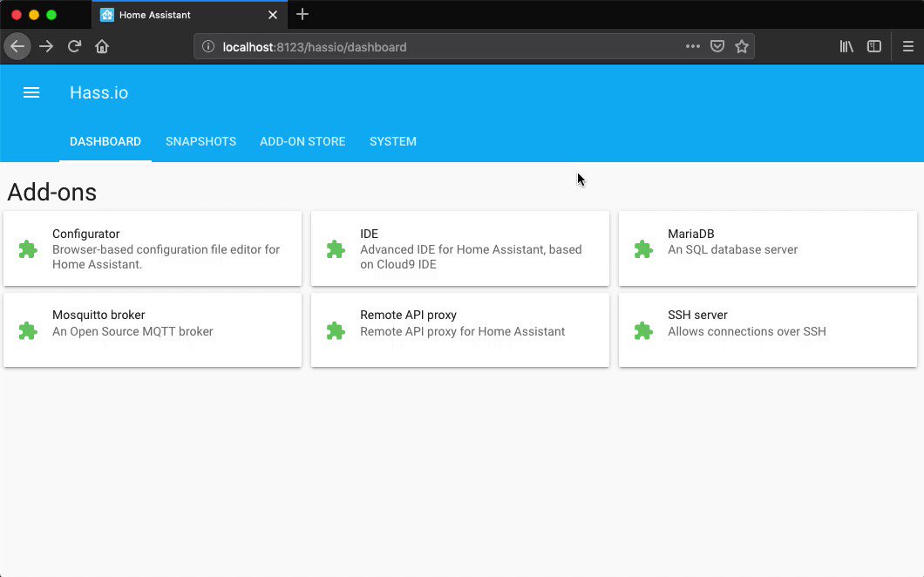Toggle the Firefox sidebars icon

click(x=874, y=46)
